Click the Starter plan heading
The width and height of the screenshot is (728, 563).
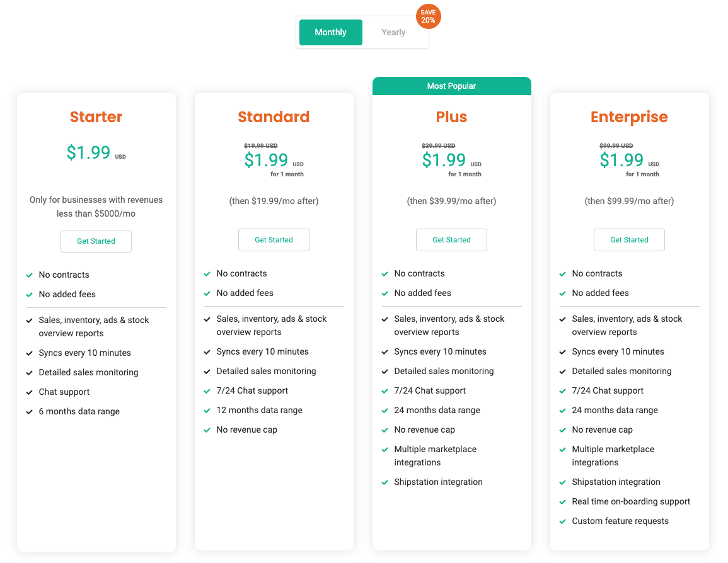[96, 117]
